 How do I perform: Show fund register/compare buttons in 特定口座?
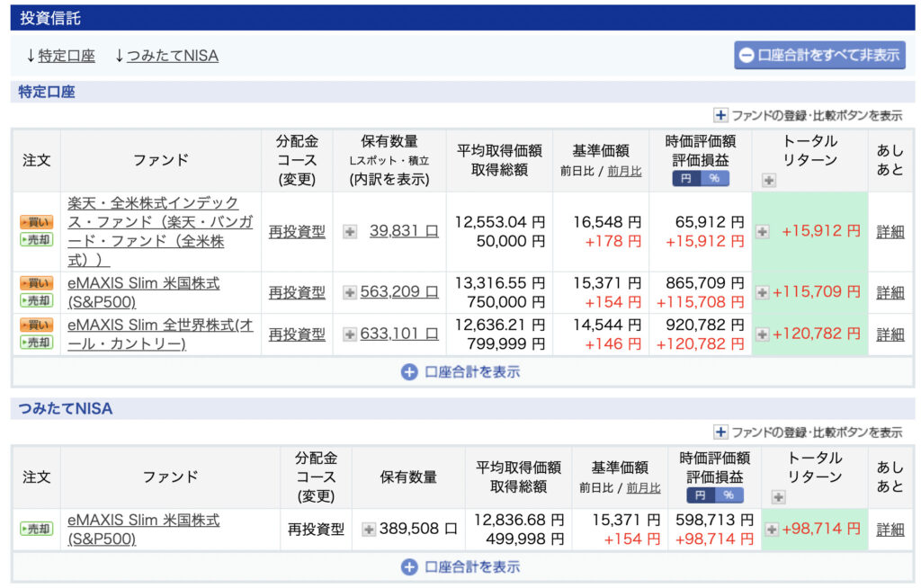pos(809,115)
